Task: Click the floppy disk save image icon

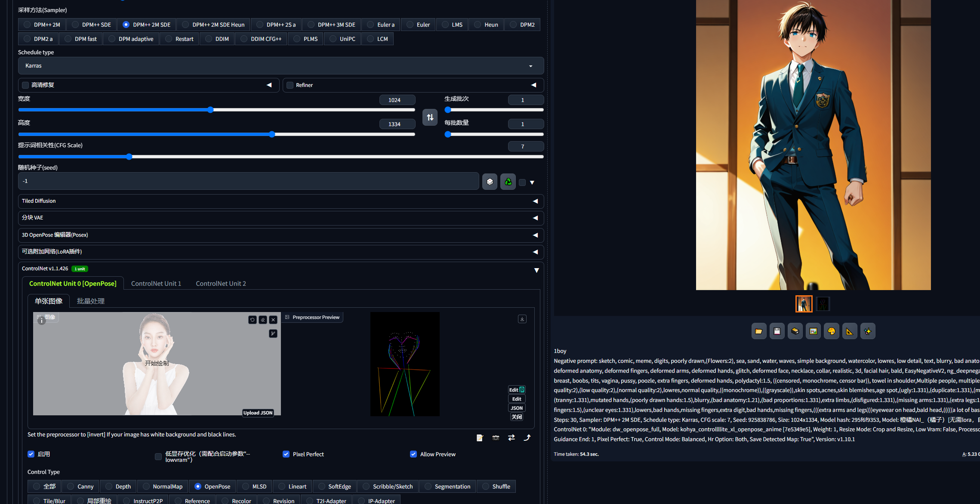Action: click(x=777, y=331)
